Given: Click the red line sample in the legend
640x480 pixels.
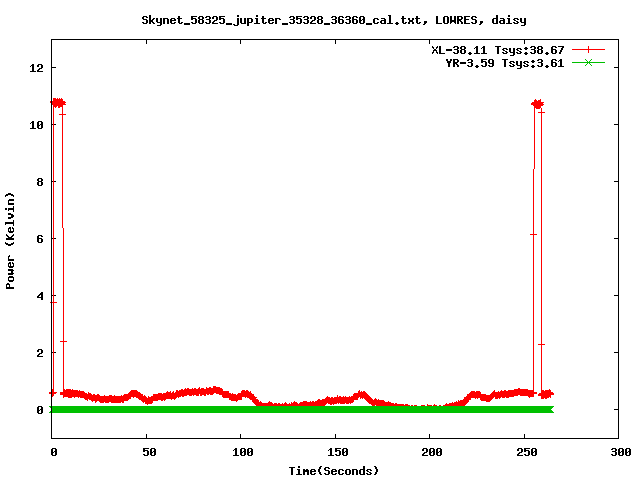Looking at the screenshot, I should tap(588, 50).
